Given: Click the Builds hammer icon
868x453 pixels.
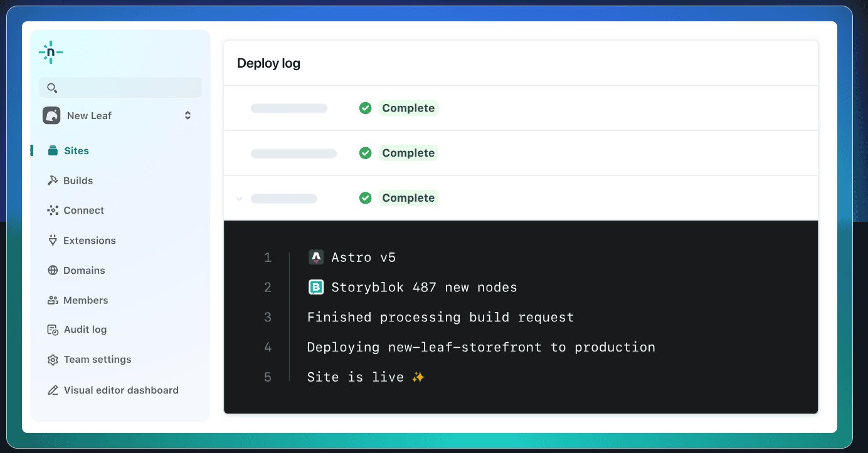Looking at the screenshot, I should click(53, 180).
